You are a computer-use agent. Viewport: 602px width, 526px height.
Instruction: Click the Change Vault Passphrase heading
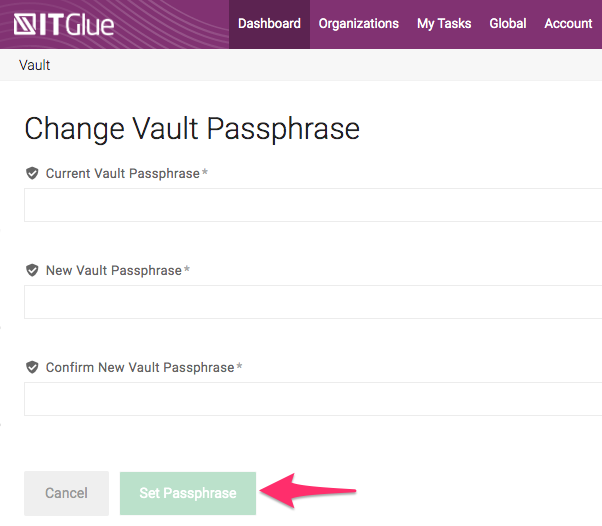(x=192, y=129)
